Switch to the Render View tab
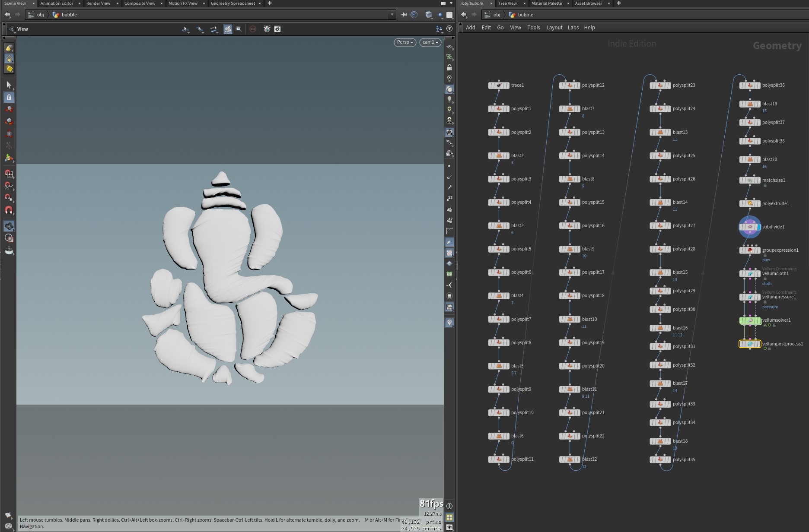The height and width of the screenshot is (532, 809). click(98, 3)
